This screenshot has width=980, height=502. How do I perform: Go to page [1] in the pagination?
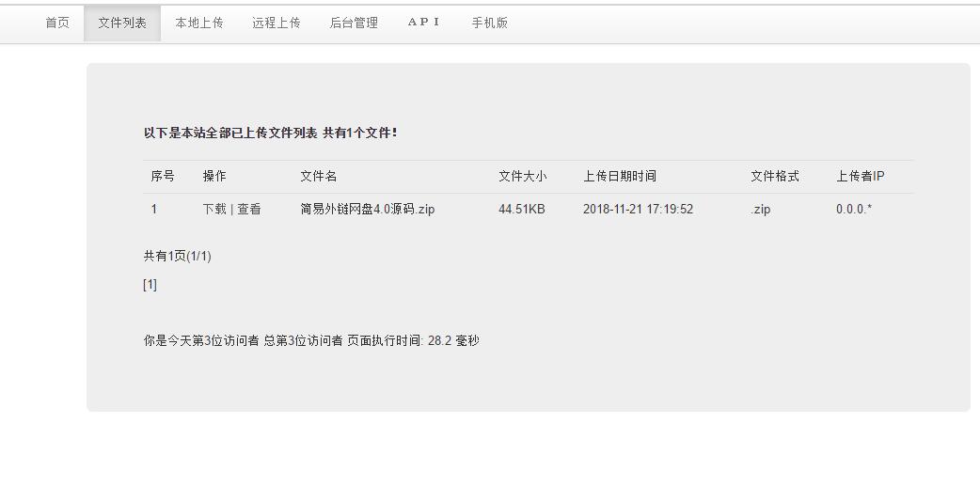click(150, 284)
